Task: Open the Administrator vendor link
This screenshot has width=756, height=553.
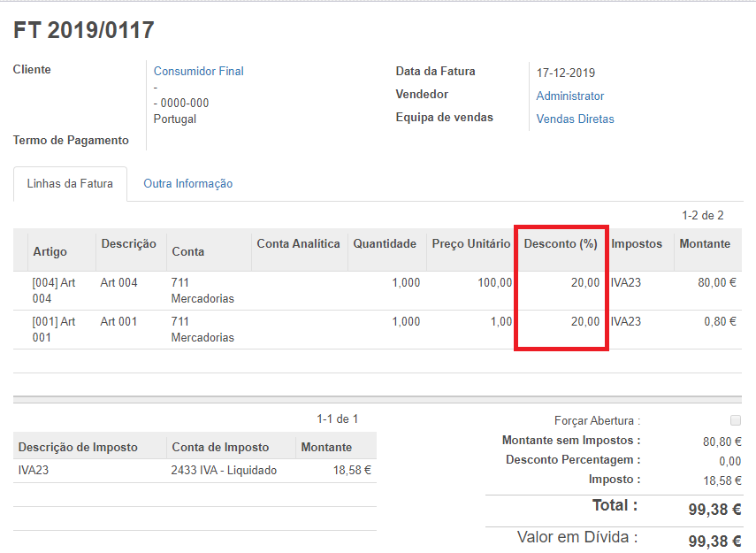Action: [x=570, y=96]
